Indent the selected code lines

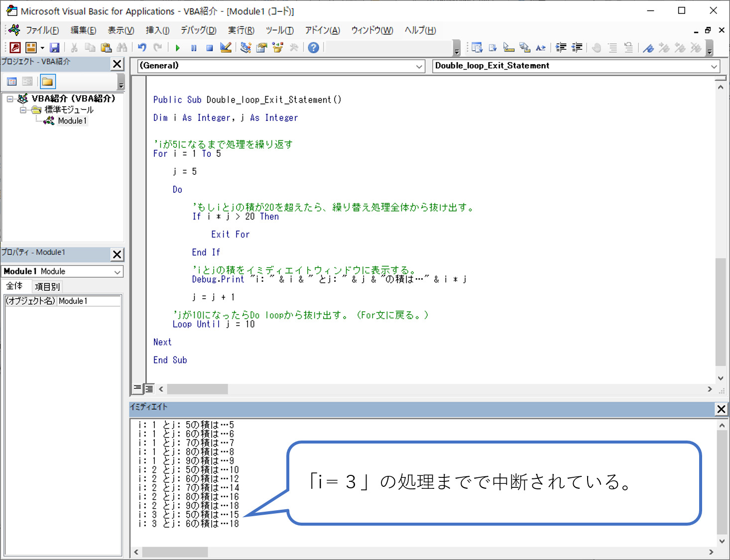(x=561, y=47)
